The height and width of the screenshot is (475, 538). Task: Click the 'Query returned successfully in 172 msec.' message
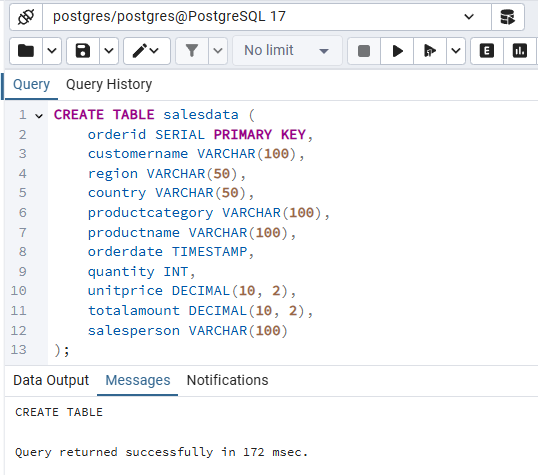tap(161, 452)
